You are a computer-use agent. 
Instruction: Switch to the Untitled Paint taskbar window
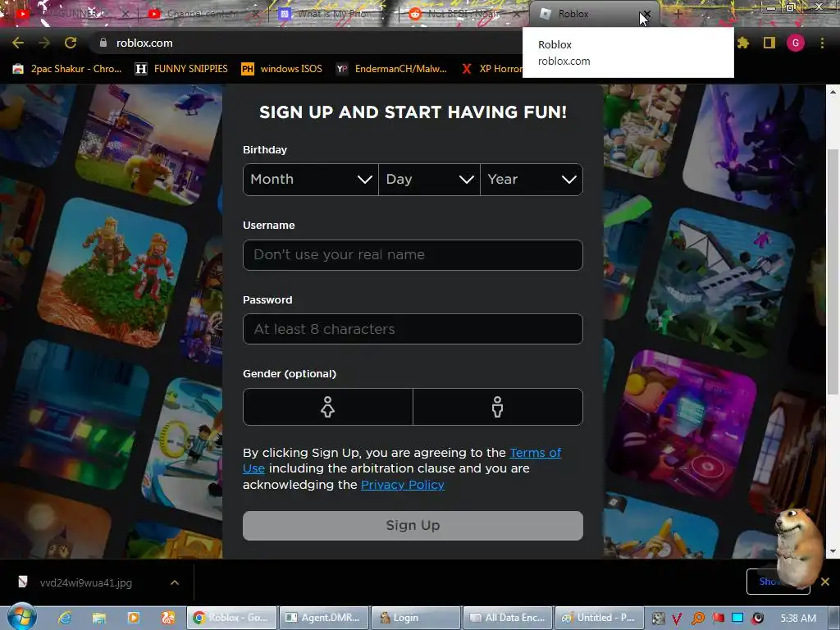(x=600, y=618)
